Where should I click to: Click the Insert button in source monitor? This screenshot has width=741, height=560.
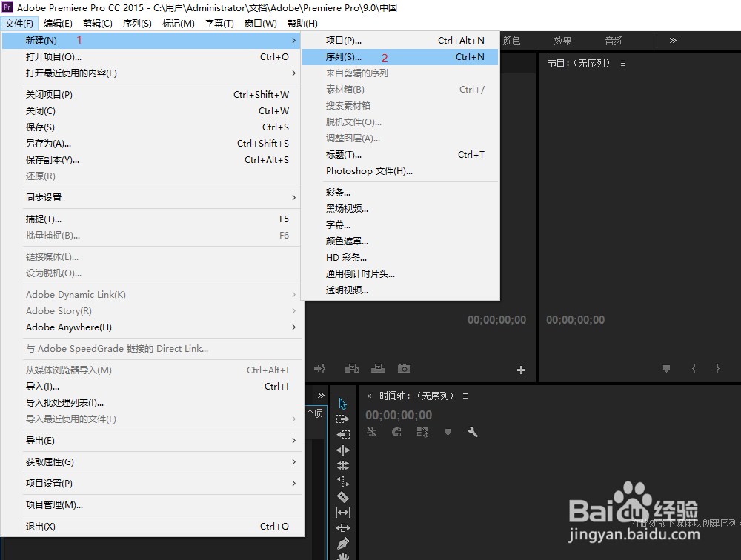(352, 369)
